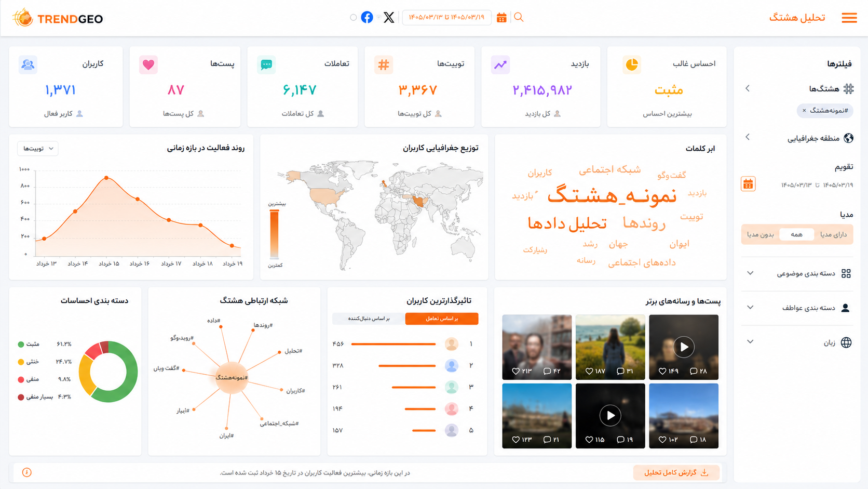Screen dimensions: 868x489
Task: Expand the هشتگ‌ها filter chevron
Action: click(748, 88)
